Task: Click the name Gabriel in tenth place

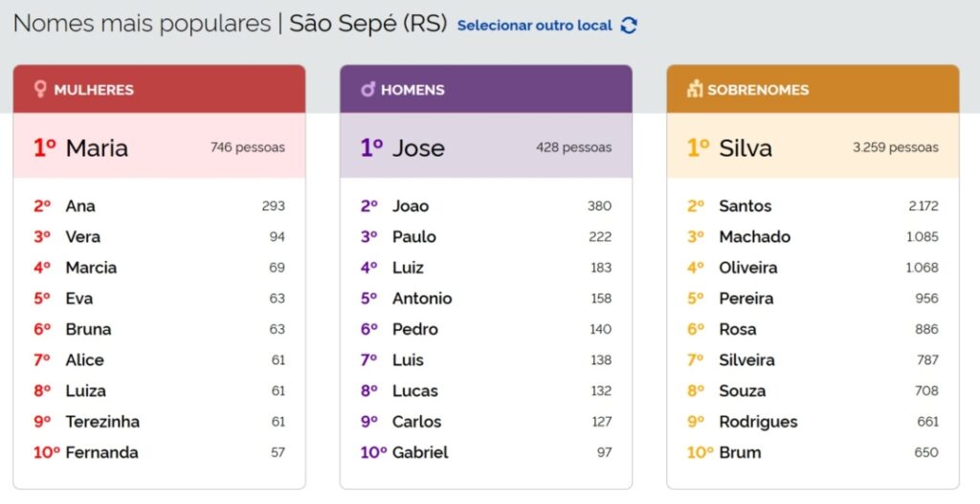Action: 420,452
